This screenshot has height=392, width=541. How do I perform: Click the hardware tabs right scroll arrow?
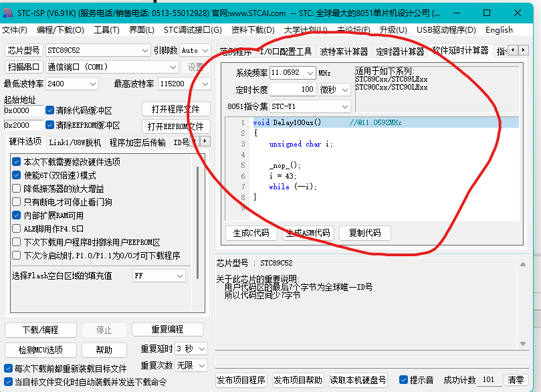click(x=205, y=140)
